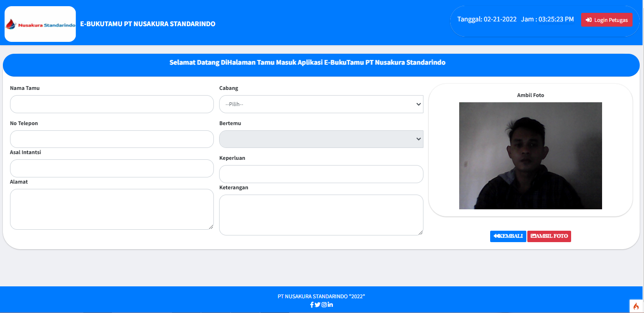Click inside the Keterangan text area

(x=321, y=215)
